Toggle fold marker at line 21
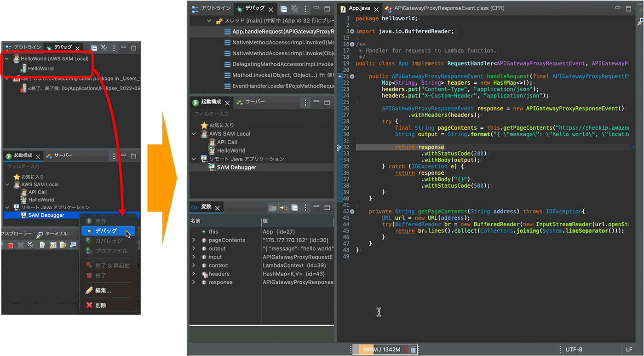This screenshot has width=644, height=356. pos(352,76)
